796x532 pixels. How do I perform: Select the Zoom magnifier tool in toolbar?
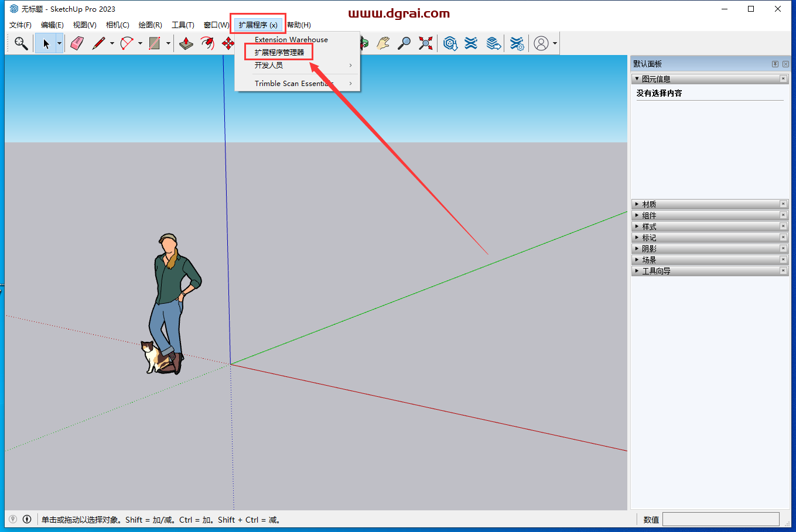(x=404, y=43)
